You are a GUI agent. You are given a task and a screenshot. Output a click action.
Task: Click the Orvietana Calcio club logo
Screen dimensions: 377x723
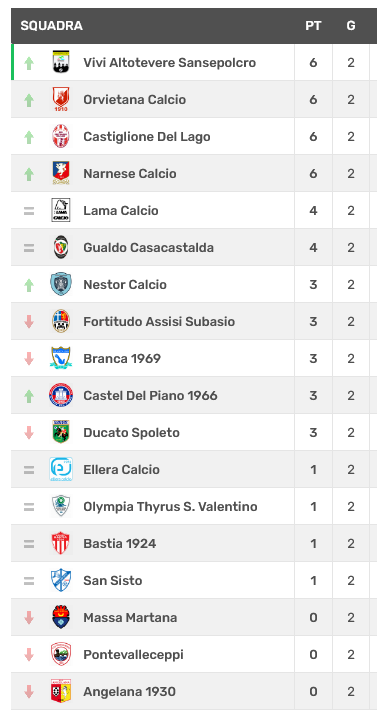61,99
